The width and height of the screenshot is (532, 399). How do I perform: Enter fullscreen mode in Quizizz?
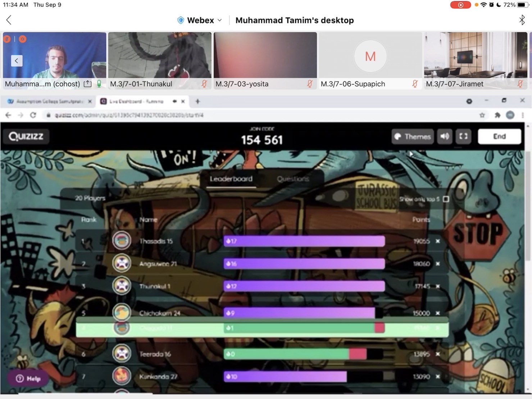(464, 136)
